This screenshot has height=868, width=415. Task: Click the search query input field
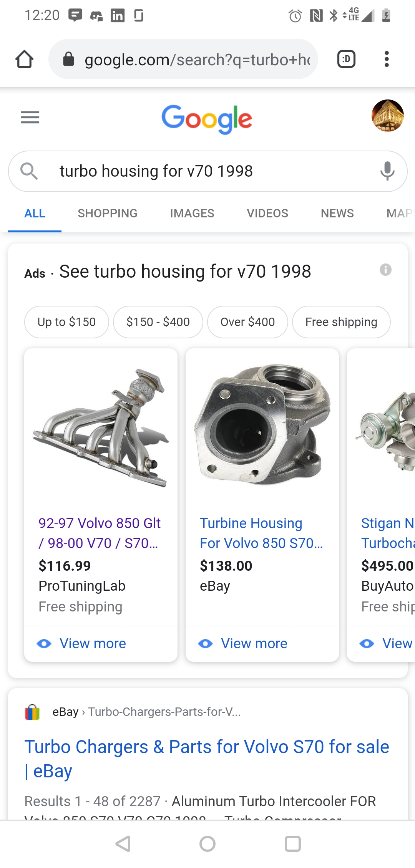pos(207,171)
